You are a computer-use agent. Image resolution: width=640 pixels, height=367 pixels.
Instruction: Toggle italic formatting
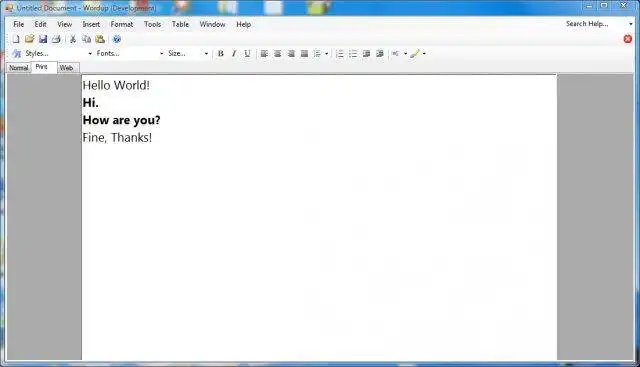pyautogui.click(x=234, y=53)
